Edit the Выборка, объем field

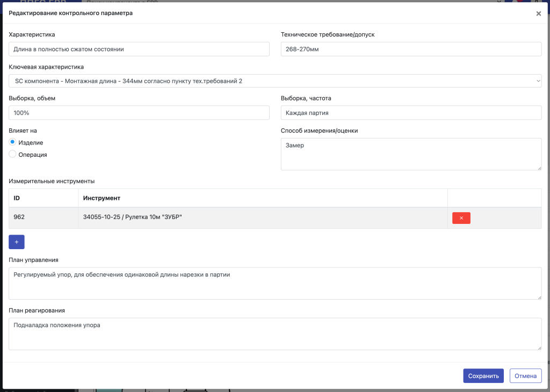coord(139,113)
